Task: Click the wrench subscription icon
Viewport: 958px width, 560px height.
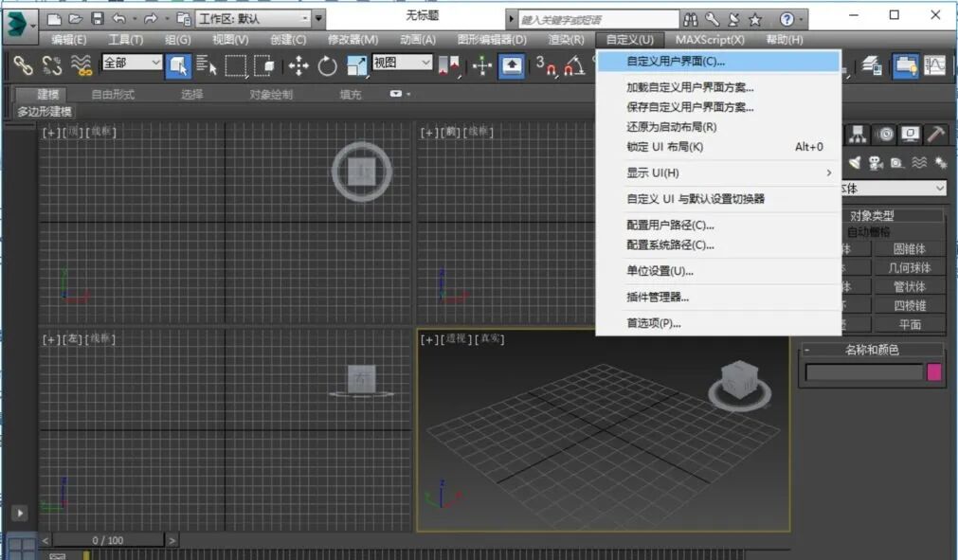Action: (x=712, y=20)
